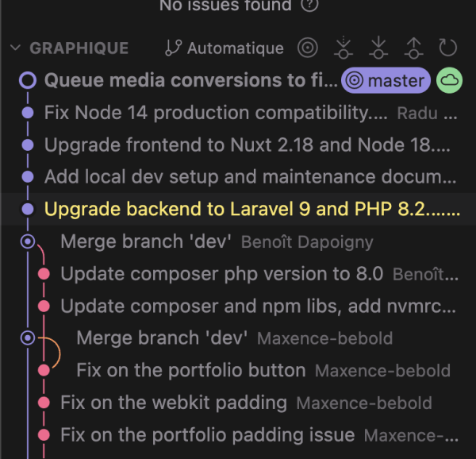This screenshot has height=459, width=476.
Task: Click the pull down-arrow icon
Action: [x=378, y=48]
